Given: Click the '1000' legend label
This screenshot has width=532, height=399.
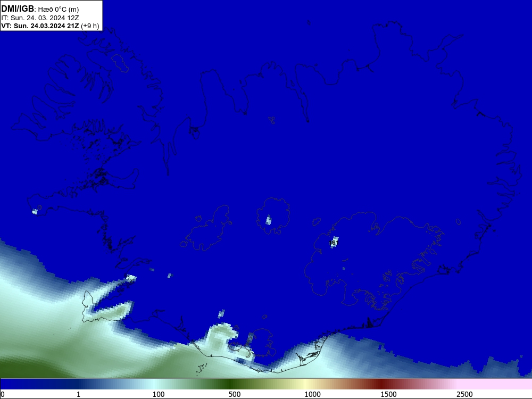Looking at the screenshot, I should coord(312,394).
